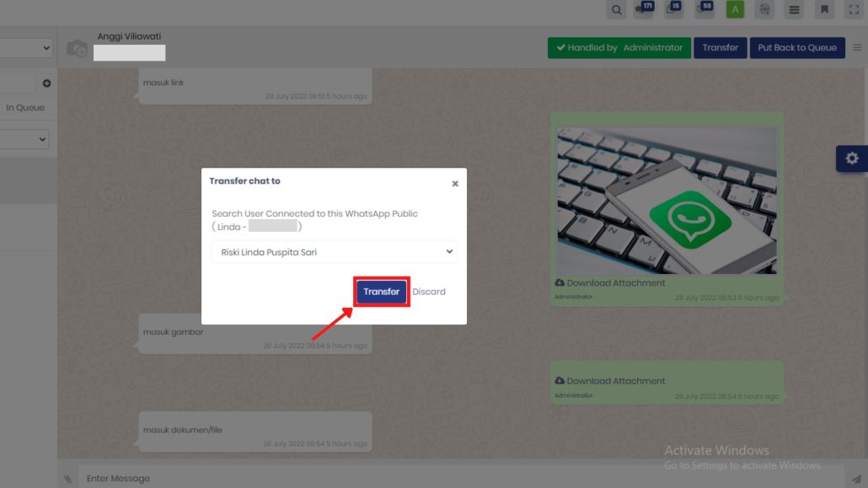868x488 pixels.
Task: Download attachment under the keyboard image
Action: (610, 283)
